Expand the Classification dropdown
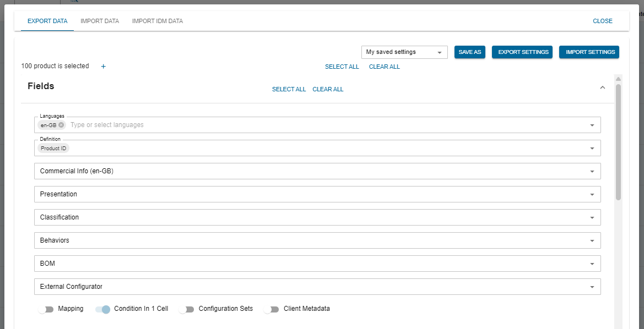 coord(317,217)
